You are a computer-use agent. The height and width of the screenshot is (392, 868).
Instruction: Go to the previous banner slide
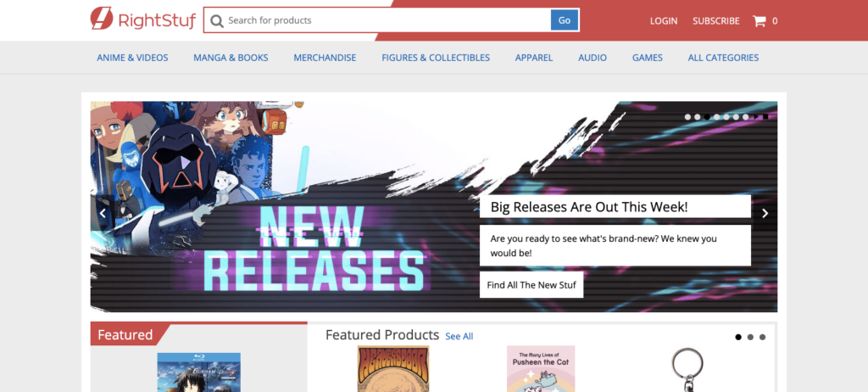point(103,214)
